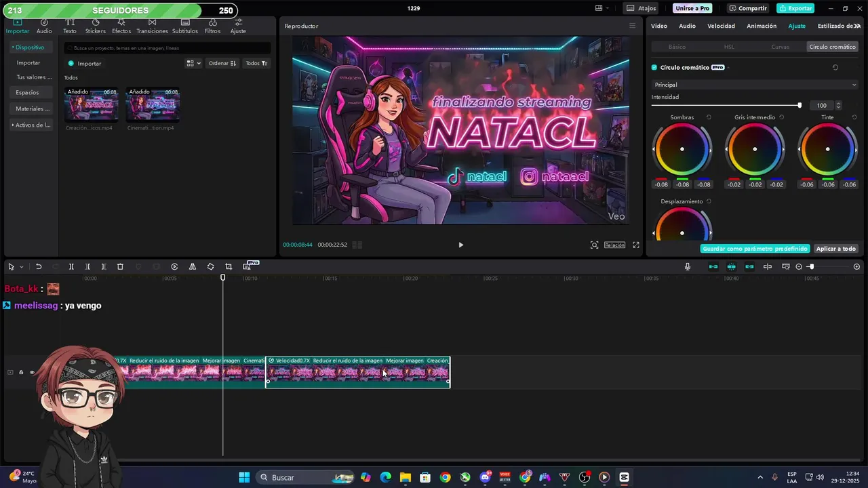Play the video in the player

click(461, 245)
